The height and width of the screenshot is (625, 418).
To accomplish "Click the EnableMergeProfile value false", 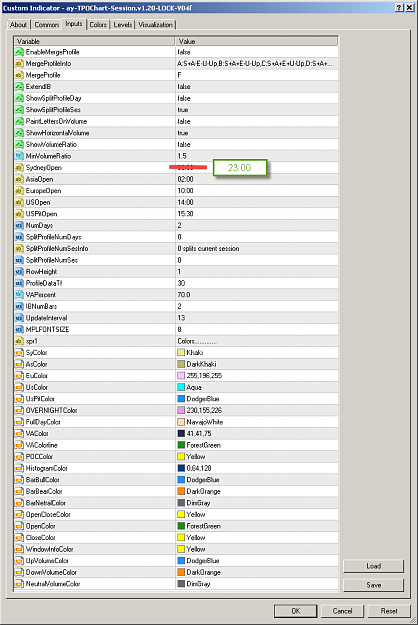I will point(184,52).
